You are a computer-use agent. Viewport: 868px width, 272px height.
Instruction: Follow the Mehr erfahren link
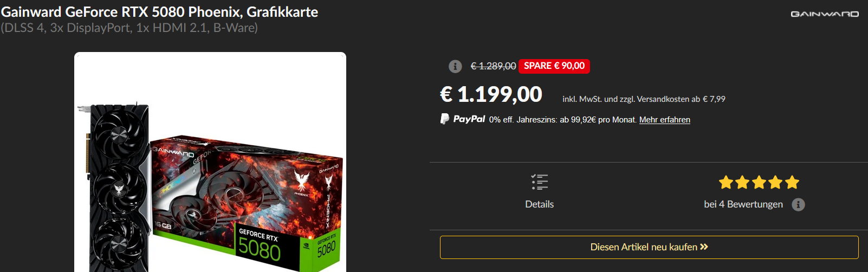tap(665, 120)
